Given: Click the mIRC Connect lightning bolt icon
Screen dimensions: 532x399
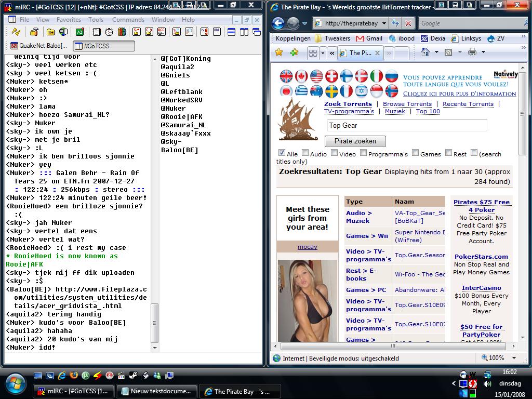Looking at the screenshot, I should point(16,32).
